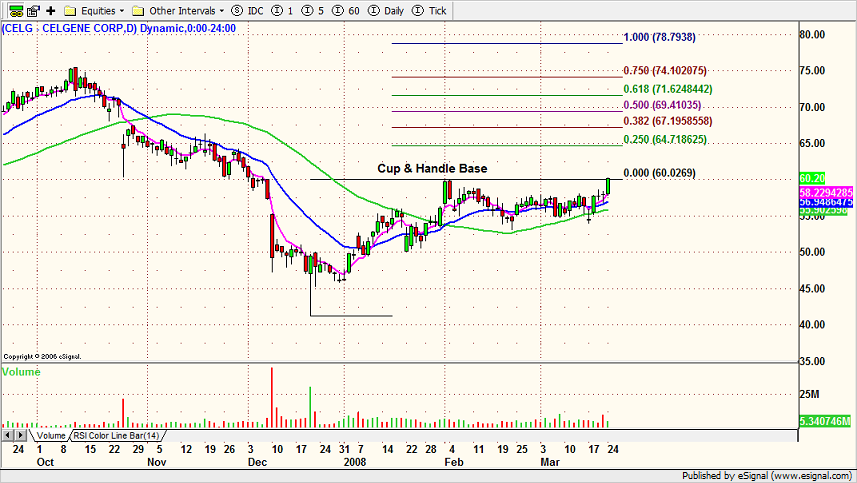Select the RSI Color Line Bar(14) tab
The image size is (857, 483).
116,435
